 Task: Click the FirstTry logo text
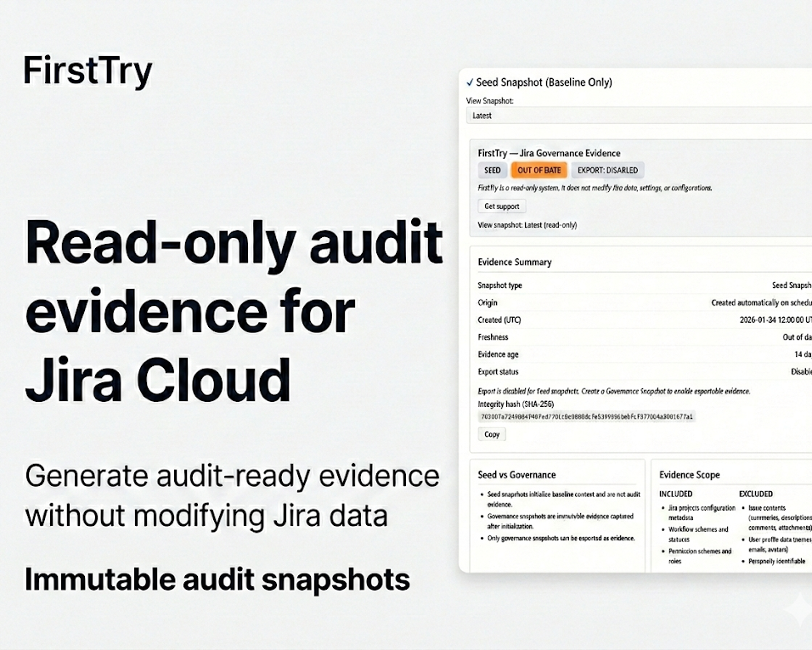click(x=88, y=71)
